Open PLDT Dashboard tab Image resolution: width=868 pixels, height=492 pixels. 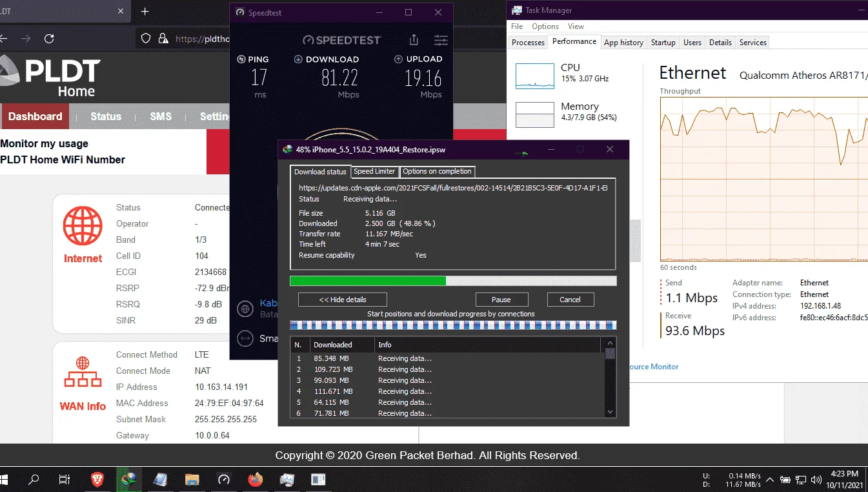35,116
